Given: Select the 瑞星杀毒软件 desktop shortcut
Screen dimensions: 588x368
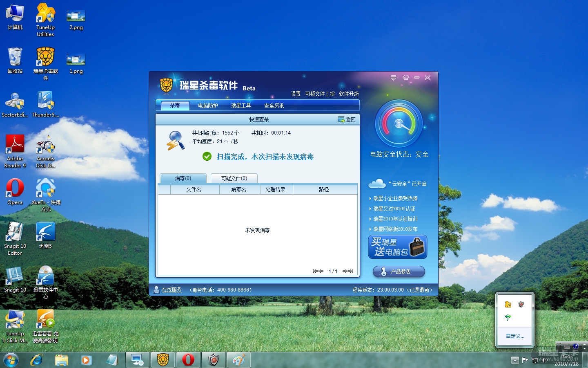Looking at the screenshot, I should [46, 64].
